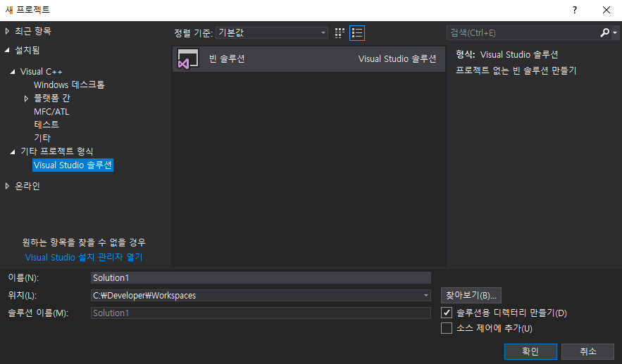622x364 pixels.
Task: Uncheck 솔루션용 디렉터리 만들기 checkbox
Action: point(447,313)
